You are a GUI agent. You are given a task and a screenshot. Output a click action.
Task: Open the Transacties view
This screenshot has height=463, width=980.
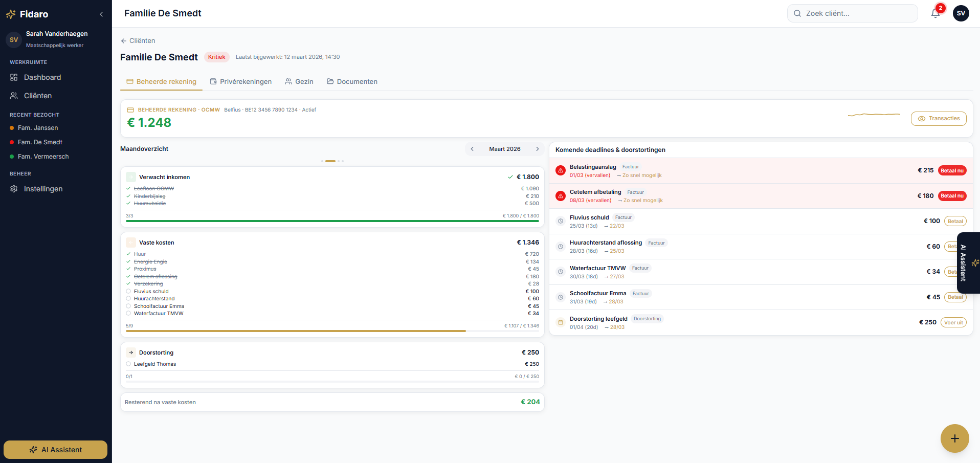click(938, 119)
